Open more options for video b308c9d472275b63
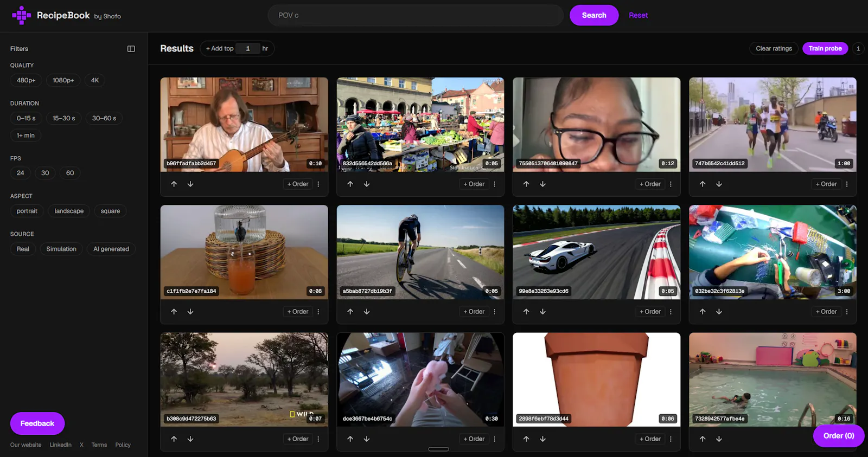Screen dimensions: 868x457 (318, 439)
